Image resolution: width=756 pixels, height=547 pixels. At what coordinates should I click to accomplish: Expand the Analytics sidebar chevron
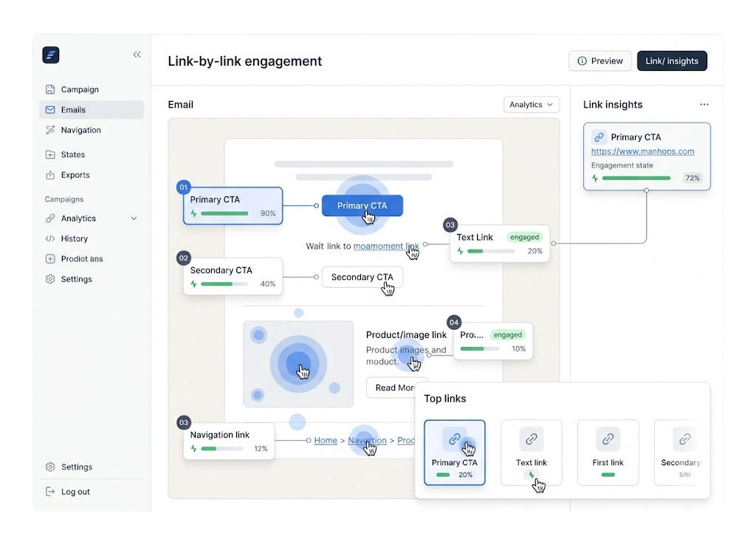[x=134, y=219]
